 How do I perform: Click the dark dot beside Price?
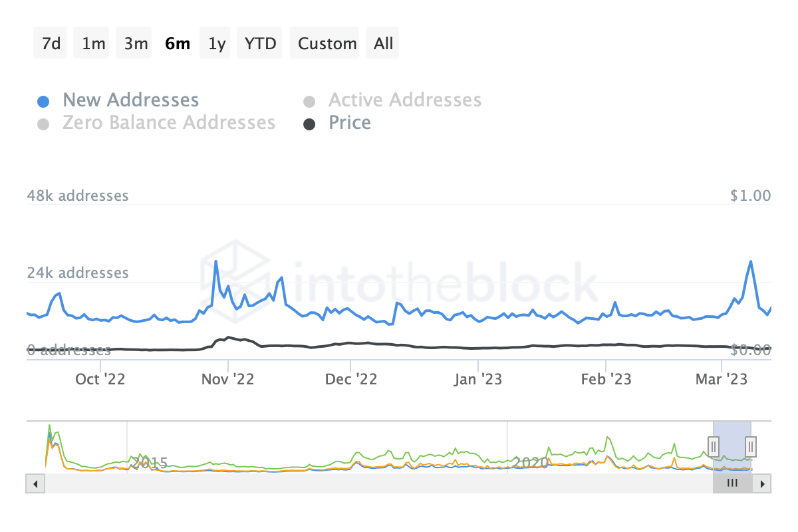(x=309, y=124)
